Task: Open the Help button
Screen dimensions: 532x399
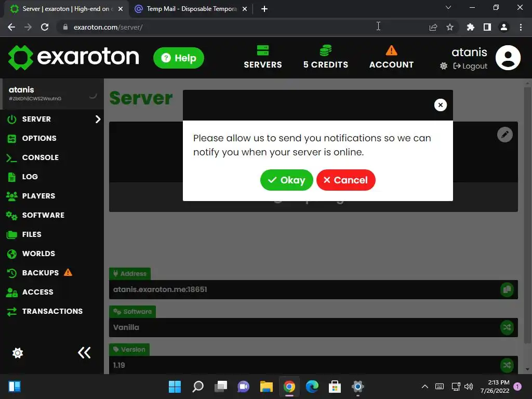Action: tap(179, 58)
